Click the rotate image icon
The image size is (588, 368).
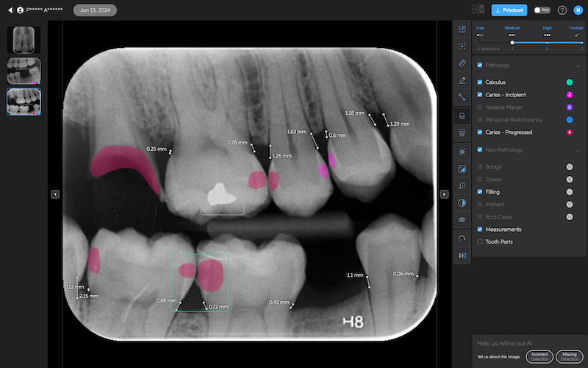(462, 238)
